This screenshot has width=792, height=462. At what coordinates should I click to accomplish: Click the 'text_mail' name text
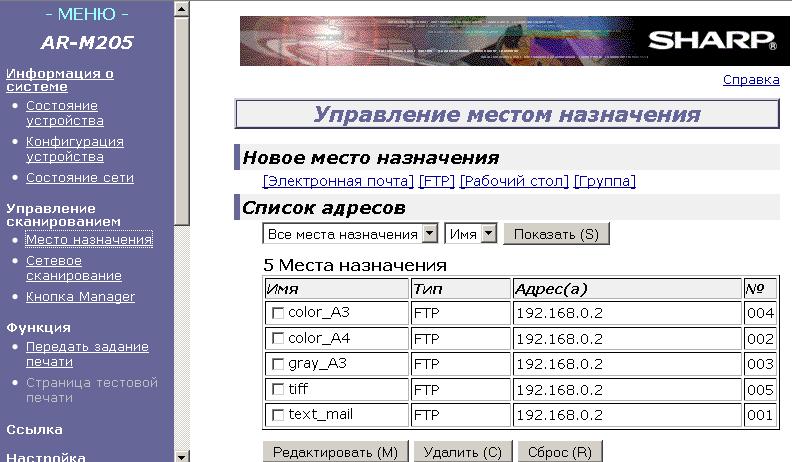click(x=320, y=415)
